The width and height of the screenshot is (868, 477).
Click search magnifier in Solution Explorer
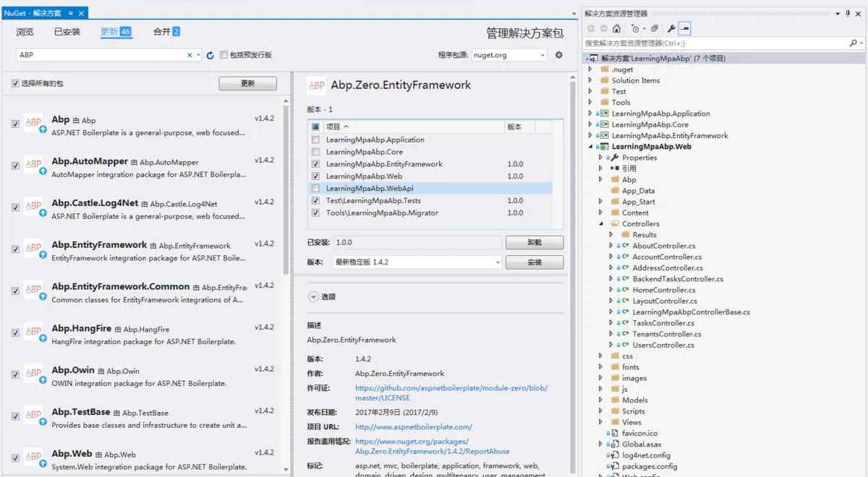pyautogui.click(x=853, y=43)
